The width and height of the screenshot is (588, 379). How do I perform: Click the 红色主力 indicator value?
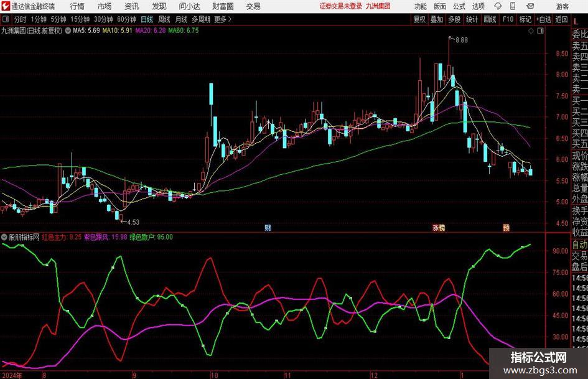tap(62, 237)
